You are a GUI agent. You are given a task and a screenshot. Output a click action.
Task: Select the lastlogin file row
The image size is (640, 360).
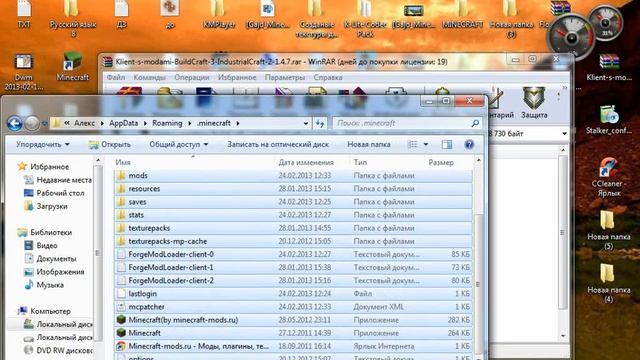point(293,293)
